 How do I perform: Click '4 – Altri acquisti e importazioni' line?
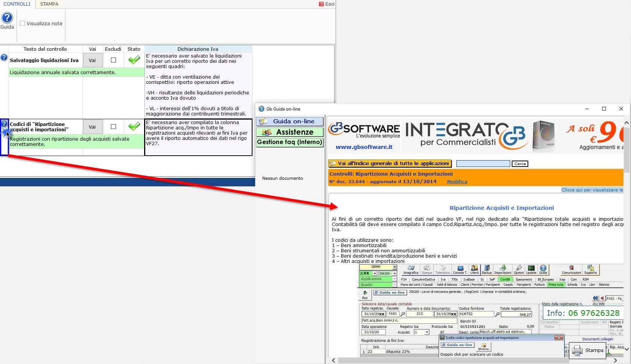(368, 261)
